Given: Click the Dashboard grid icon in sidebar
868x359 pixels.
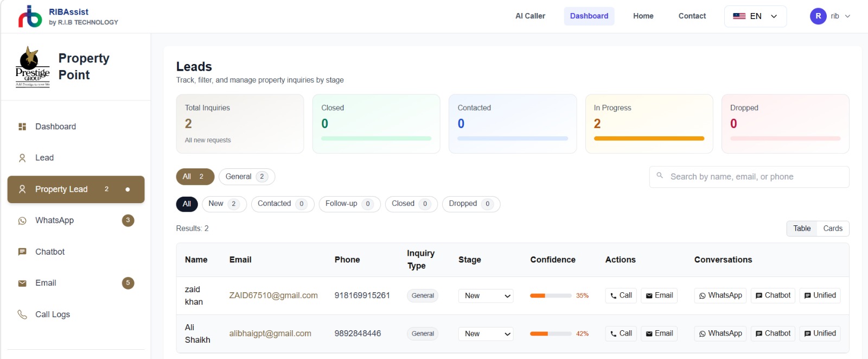Looking at the screenshot, I should [x=22, y=127].
